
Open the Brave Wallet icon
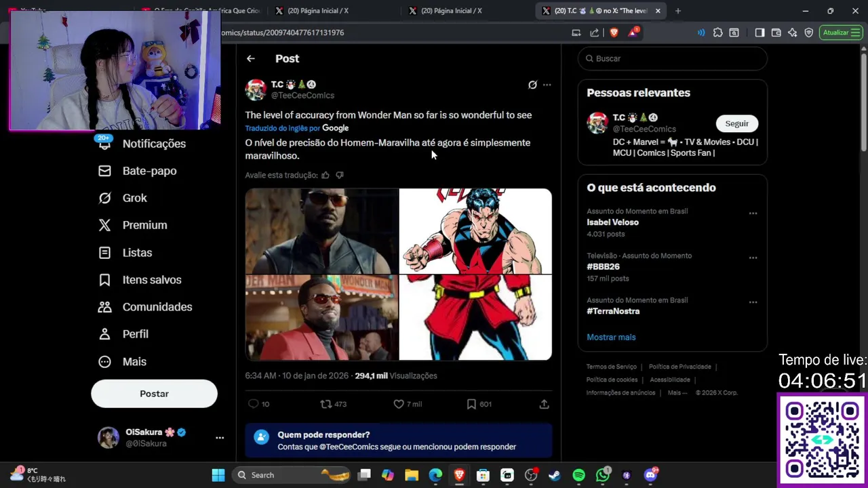[x=776, y=33]
